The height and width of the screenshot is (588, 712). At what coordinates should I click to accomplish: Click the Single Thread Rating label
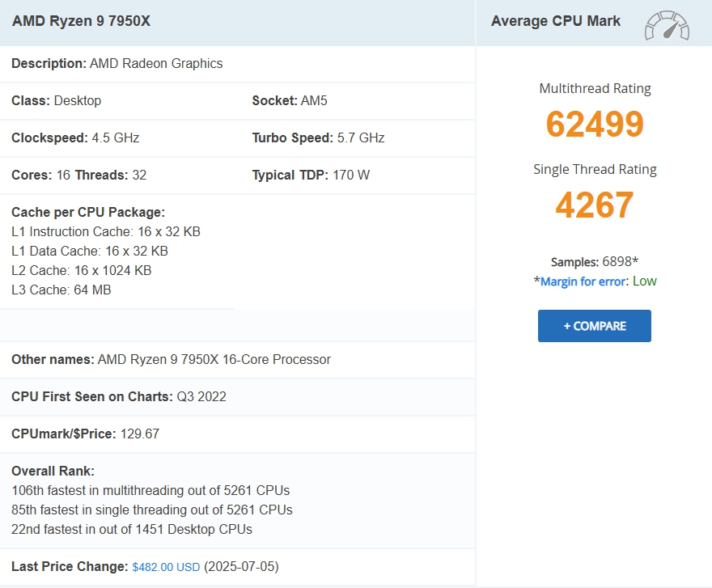595,169
